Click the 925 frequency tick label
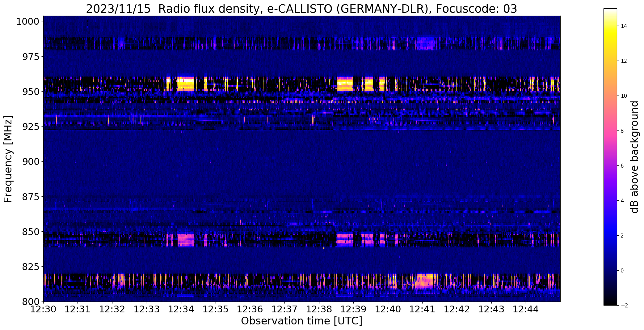 pyautogui.click(x=31, y=126)
